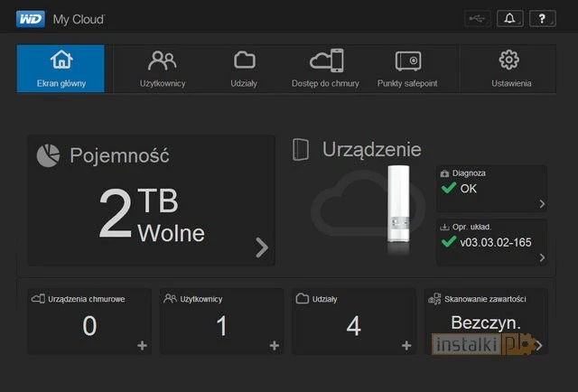Click the 2 TB Wolne value

click(152, 215)
